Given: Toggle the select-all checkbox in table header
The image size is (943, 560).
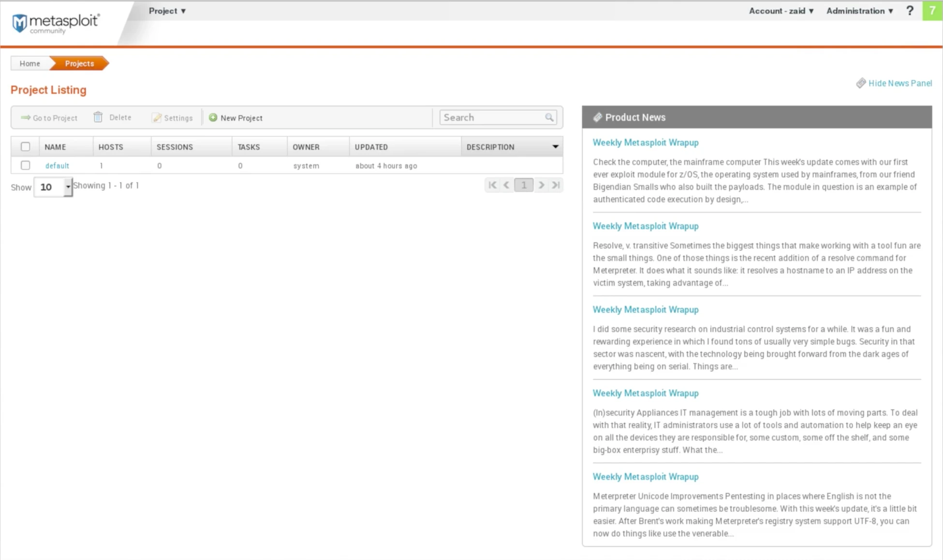Looking at the screenshot, I should click(26, 146).
